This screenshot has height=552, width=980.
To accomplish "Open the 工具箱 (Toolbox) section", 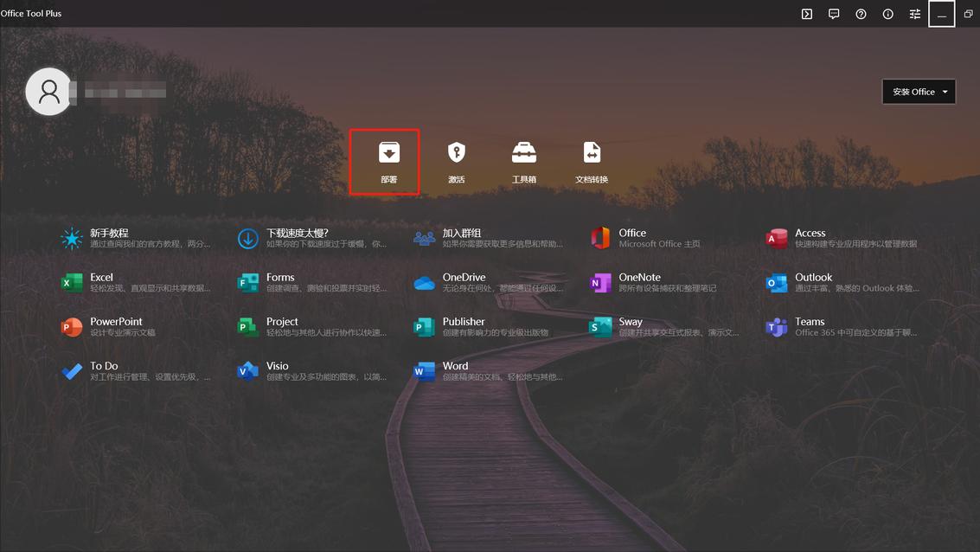I will click(x=523, y=160).
